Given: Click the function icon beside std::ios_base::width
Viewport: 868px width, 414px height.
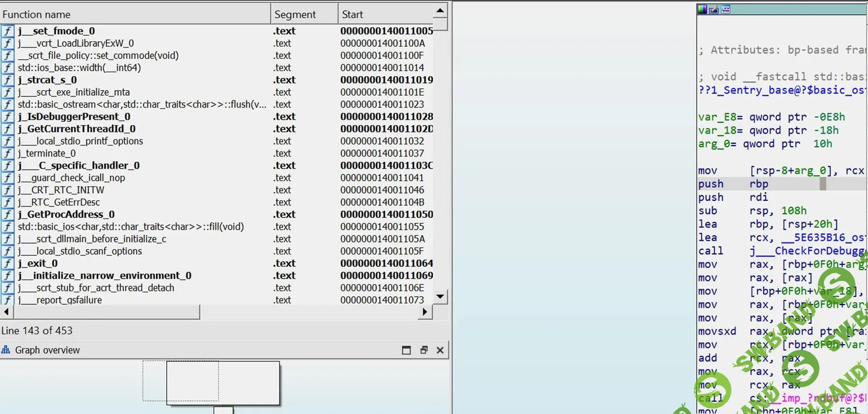Looking at the screenshot, I should [x=7, y=68].
